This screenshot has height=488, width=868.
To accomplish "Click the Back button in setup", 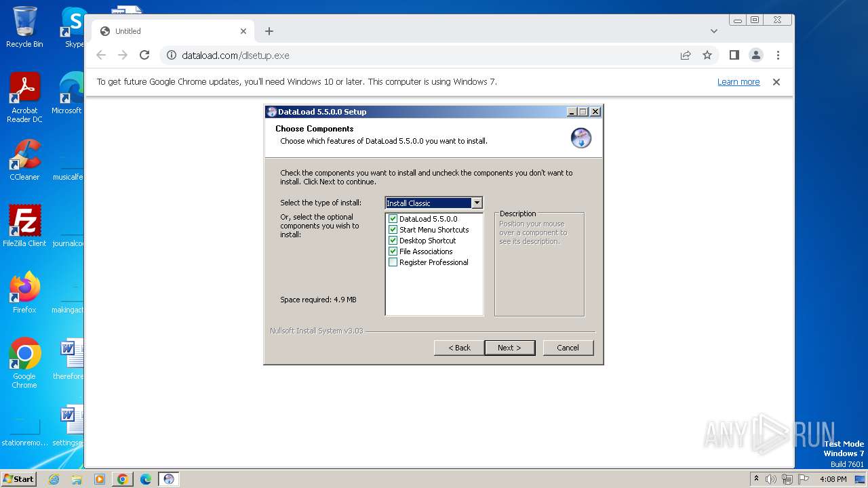I will (x=459, y=348).
